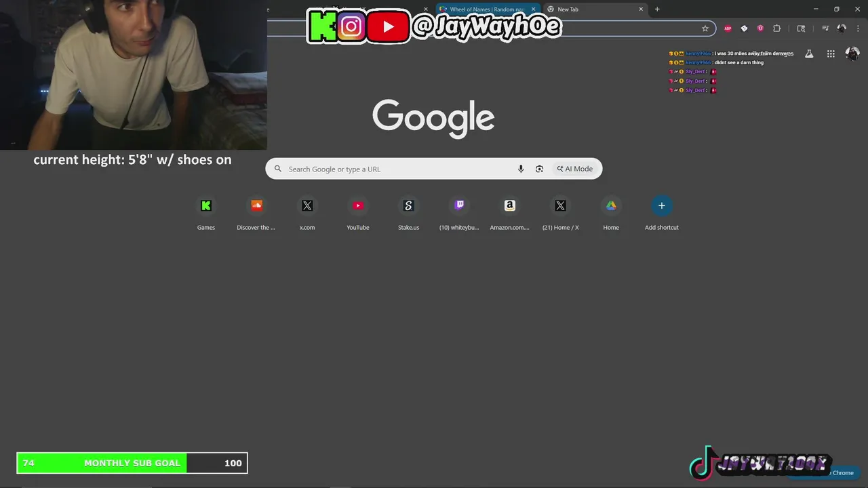Image resolution: width=868 pixels, height=488 pixels.
Task: Click the streamer webcam feed
Action: [134, 75]
